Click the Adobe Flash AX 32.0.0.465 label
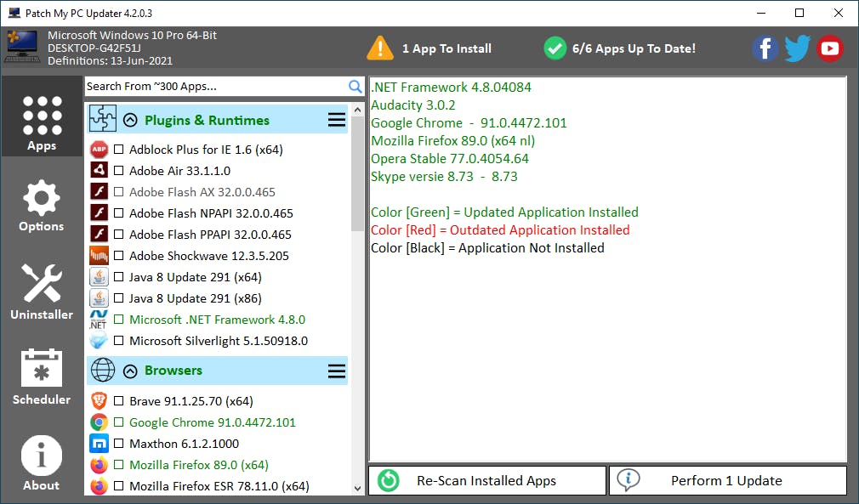 click(x=202, y=192)
